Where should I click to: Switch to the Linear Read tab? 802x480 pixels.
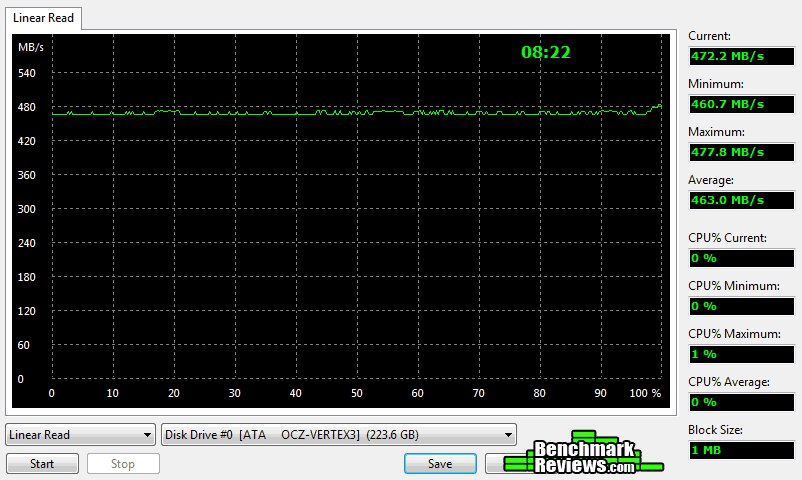coord(43,18)
